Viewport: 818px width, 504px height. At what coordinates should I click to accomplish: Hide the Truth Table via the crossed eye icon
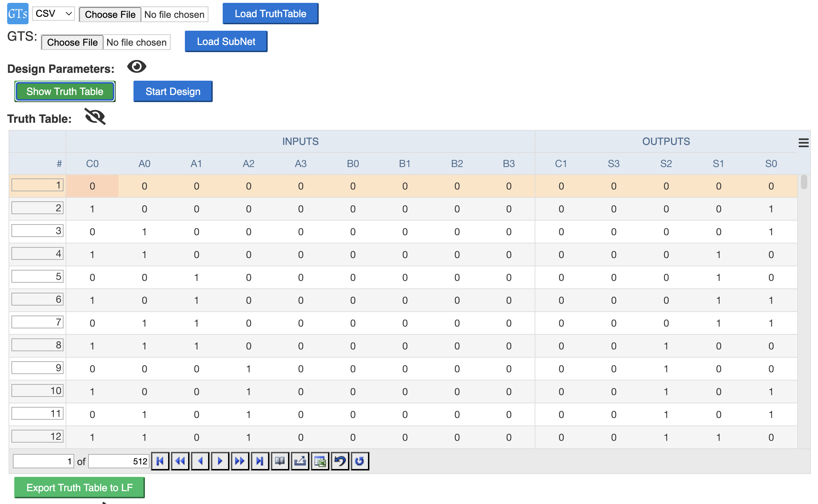pos(95,117)
